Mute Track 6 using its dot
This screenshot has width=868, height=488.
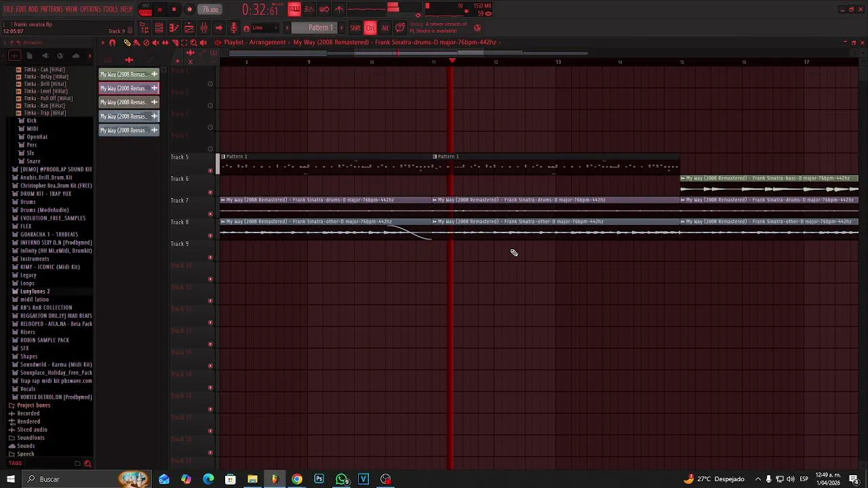pos(210,192)
